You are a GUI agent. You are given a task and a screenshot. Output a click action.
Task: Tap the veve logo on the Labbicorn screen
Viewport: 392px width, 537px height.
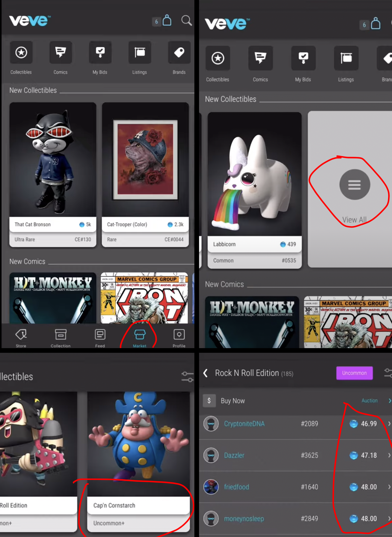click(227, 24)
